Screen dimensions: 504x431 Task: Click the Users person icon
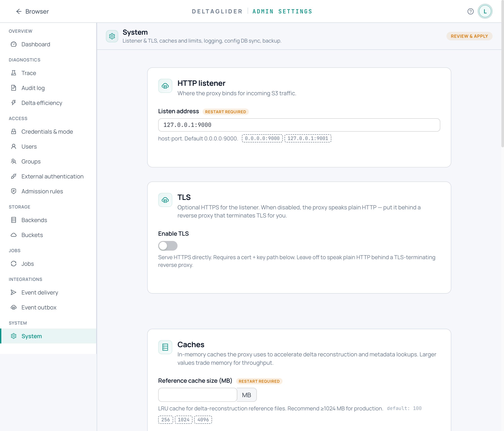tap(14, 147)
